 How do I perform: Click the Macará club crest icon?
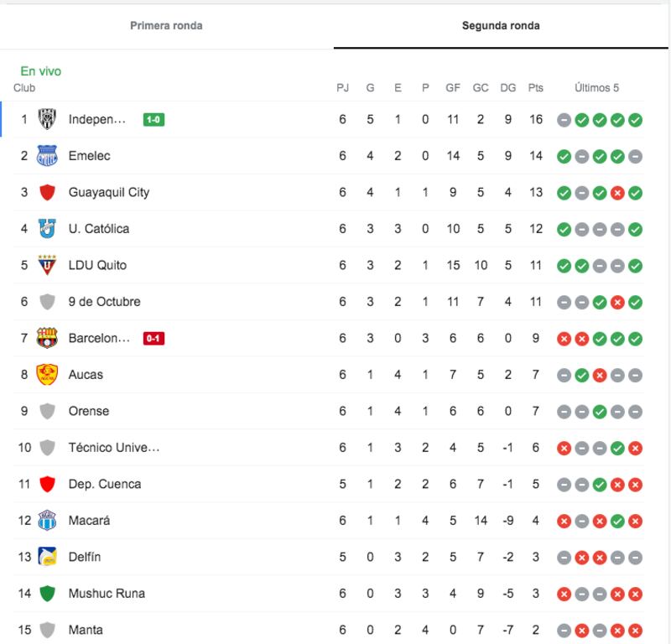(x=47, y=521)
